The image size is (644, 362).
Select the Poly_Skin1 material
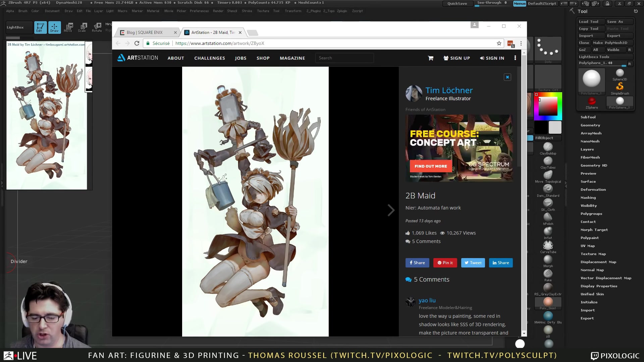[x=548, y=302]
